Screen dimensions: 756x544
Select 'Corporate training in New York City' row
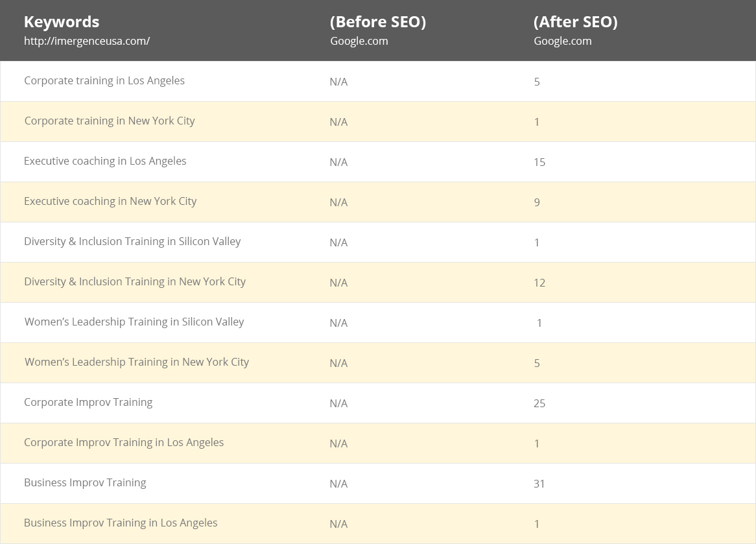(110, 121)
